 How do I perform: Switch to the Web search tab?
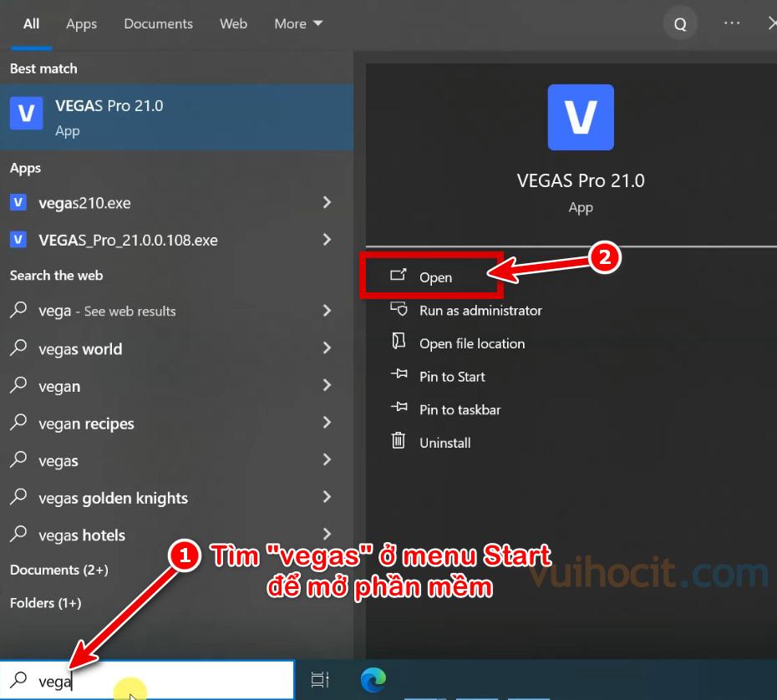(233, 23)
